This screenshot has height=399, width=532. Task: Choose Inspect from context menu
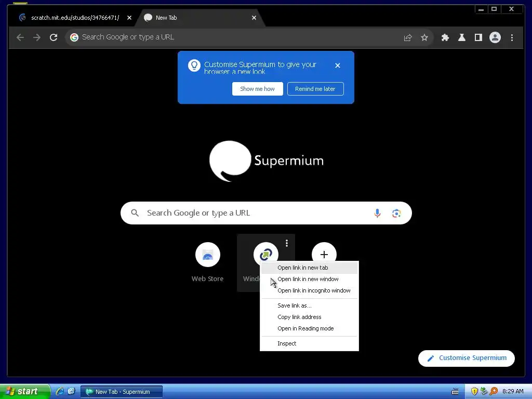[309, 344]
